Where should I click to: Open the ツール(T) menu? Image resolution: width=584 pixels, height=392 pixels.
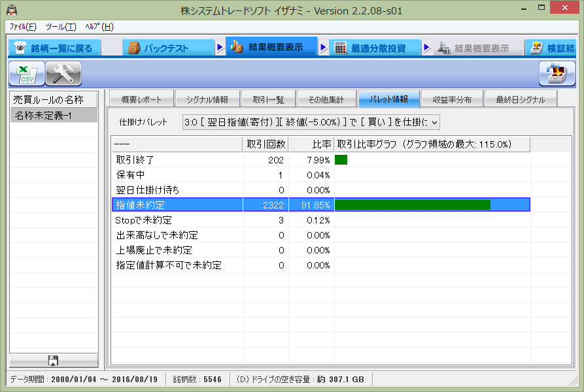click(x=61, y=27)
